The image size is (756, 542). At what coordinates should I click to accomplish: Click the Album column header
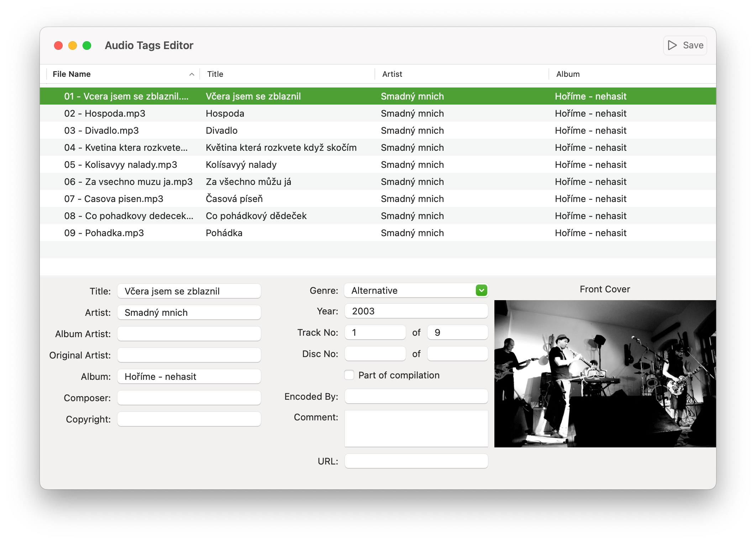click(x=568, y=74)
